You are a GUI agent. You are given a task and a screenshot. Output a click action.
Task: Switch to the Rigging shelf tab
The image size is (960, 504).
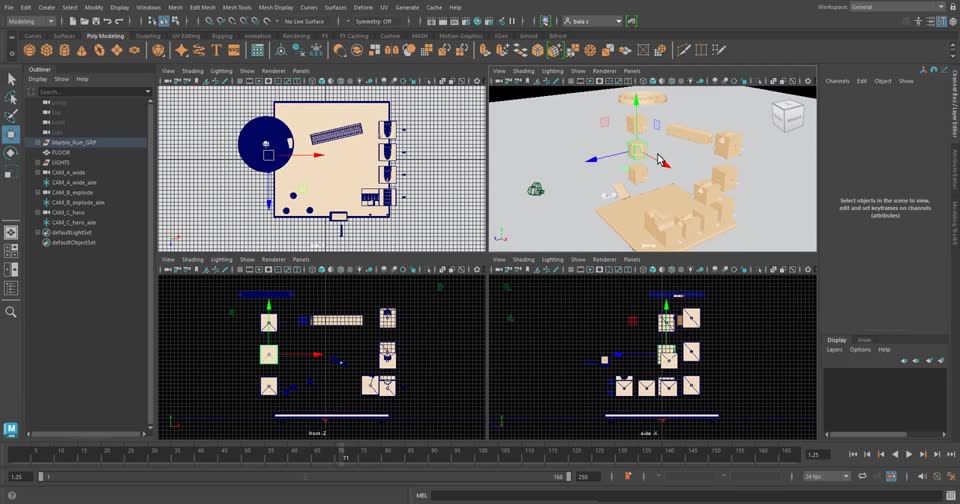point(222,36)
